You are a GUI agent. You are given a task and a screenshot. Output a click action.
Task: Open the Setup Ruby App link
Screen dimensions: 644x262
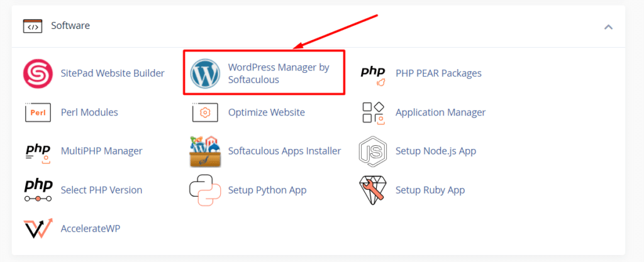[x=430, y=190]
